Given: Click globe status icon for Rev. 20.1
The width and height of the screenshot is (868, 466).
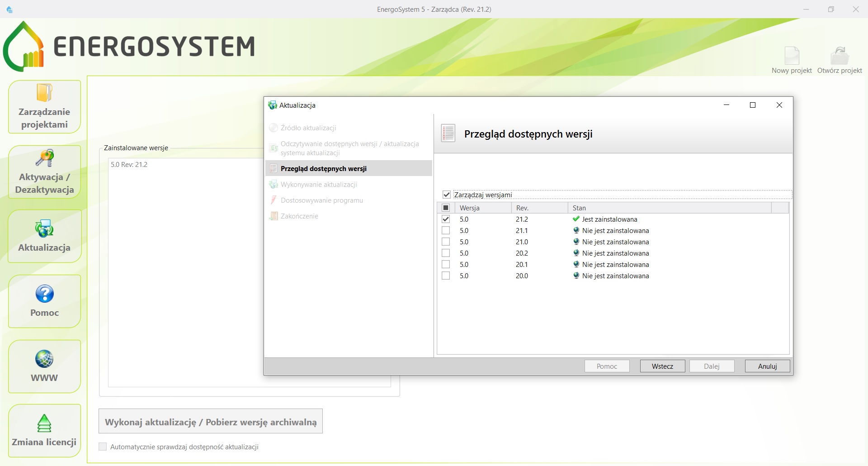Looking at the screenshot, I should click(x=576, y=264).
